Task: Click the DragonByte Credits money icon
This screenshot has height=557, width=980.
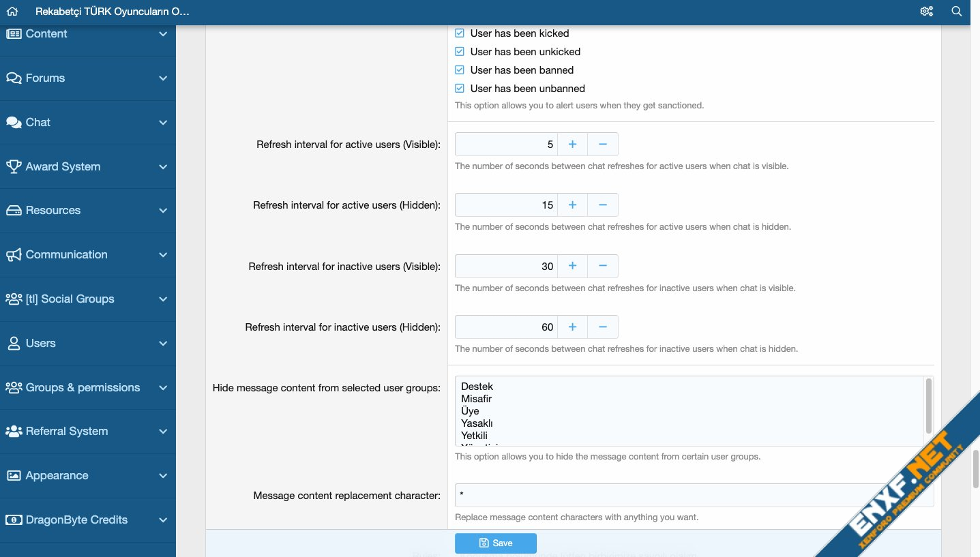Action: pyautogui.click(x=14, y=520)
